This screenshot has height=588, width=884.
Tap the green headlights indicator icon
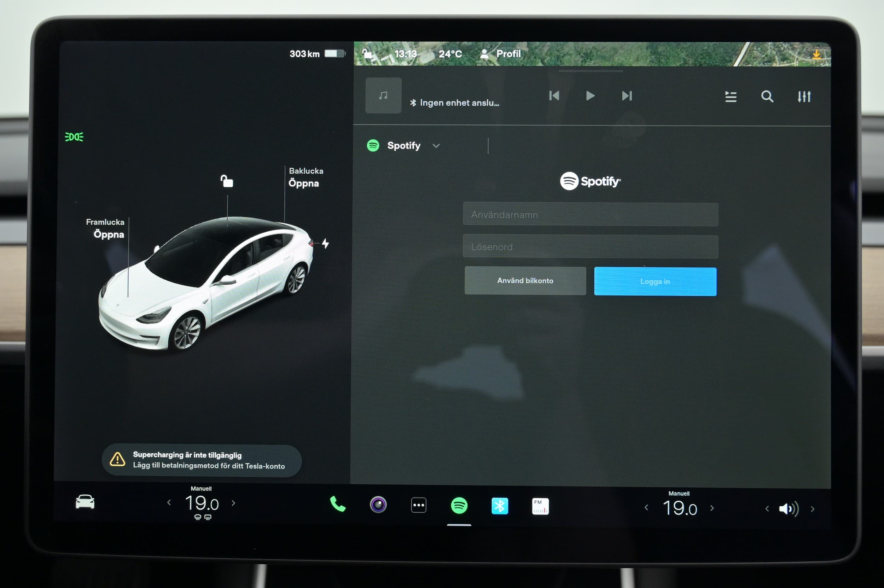pos(74,137)
